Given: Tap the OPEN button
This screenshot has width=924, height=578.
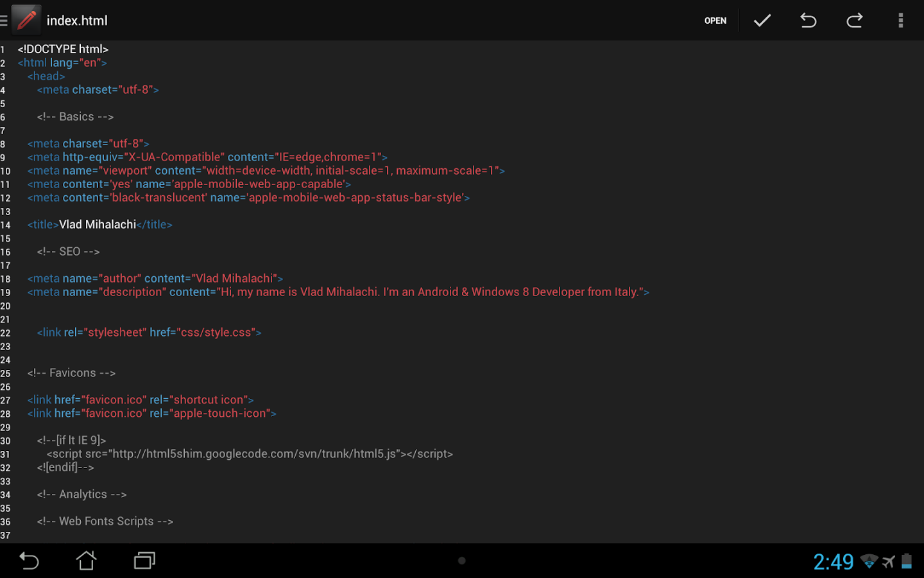Looking at the screenshot, I should coord(715,21).
